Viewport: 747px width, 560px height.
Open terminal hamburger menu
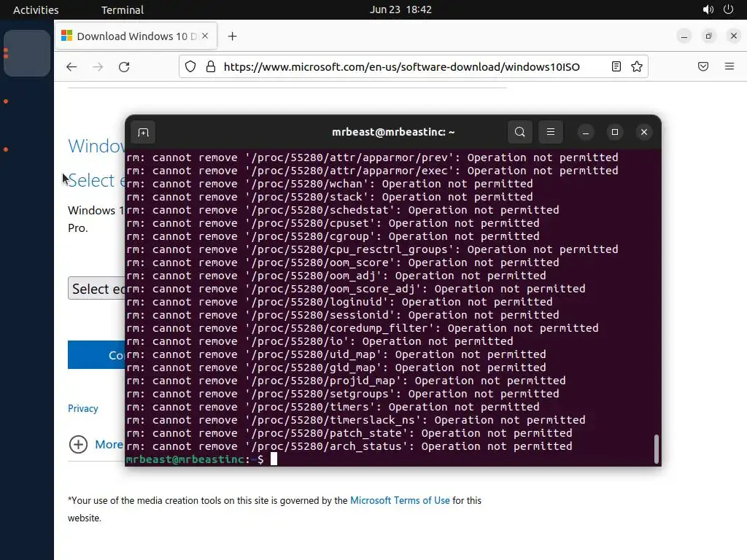click(551, 132)
